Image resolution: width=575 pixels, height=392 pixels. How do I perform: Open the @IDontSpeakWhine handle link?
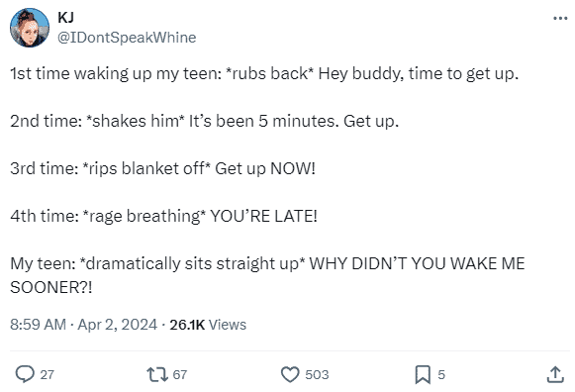click(127, 38)
